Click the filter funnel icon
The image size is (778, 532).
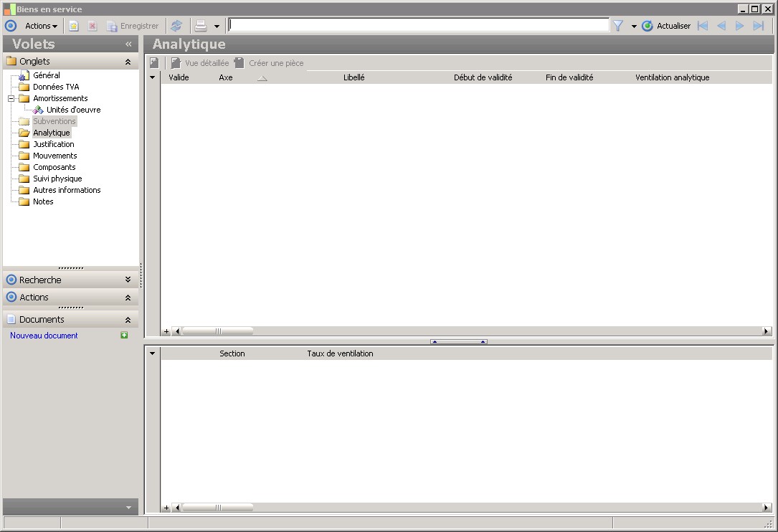coord(617,26)
